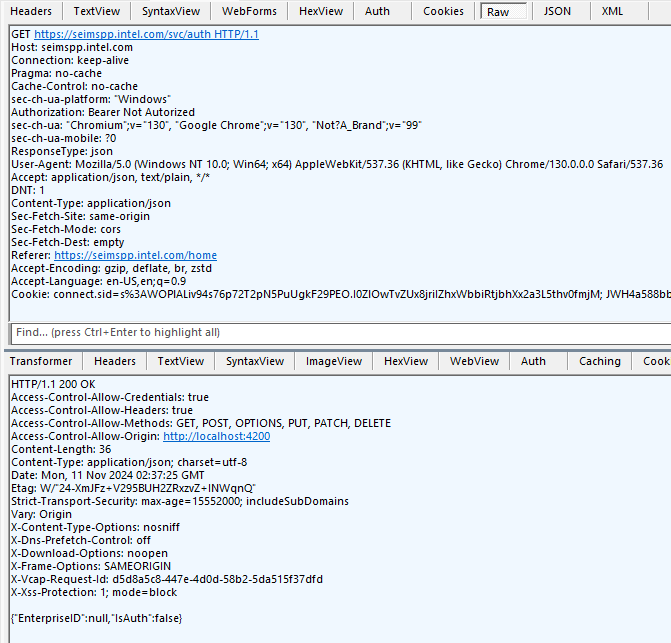
Task: Open the response Auth tab
Action: (533, 361)
